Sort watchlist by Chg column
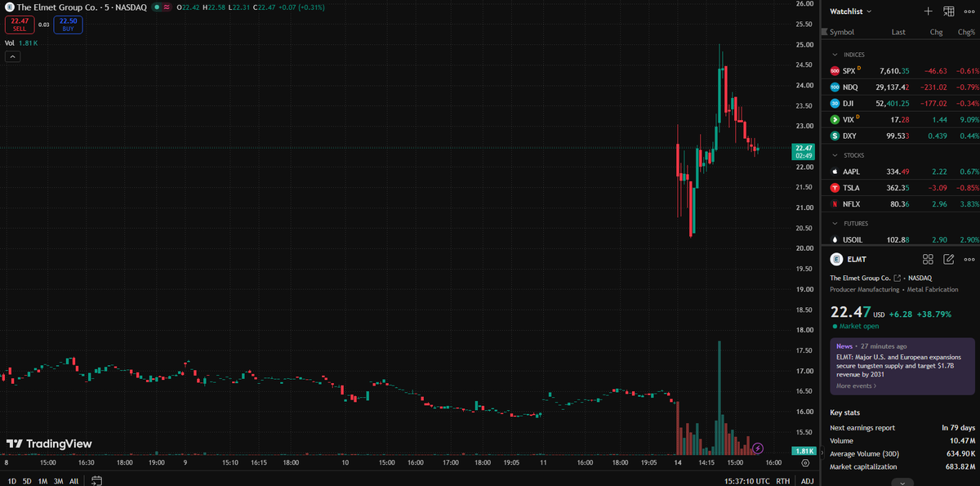The image size is (980, 486). pos(936,32)
